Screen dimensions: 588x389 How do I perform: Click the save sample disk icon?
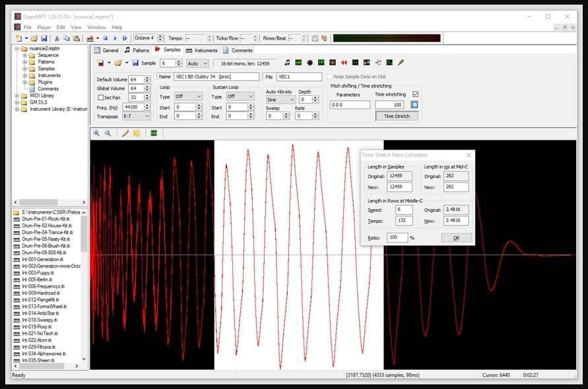[135, 63]
